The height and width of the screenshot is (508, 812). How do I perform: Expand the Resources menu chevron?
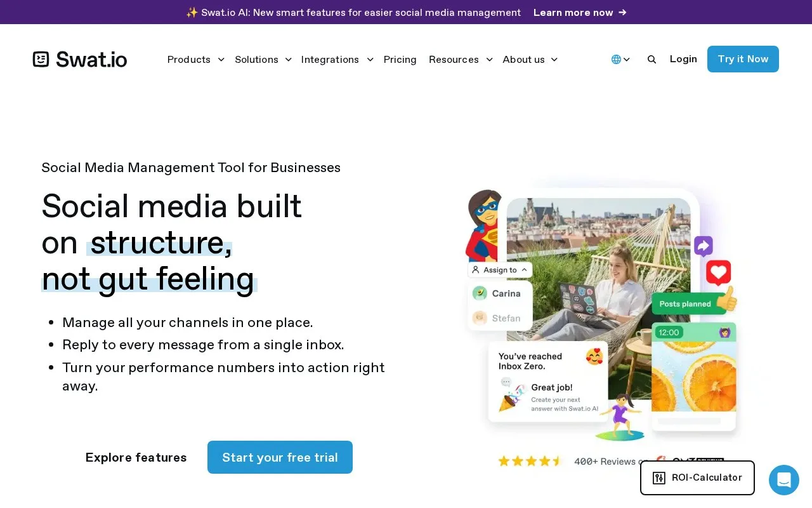(x=489, y=60)
